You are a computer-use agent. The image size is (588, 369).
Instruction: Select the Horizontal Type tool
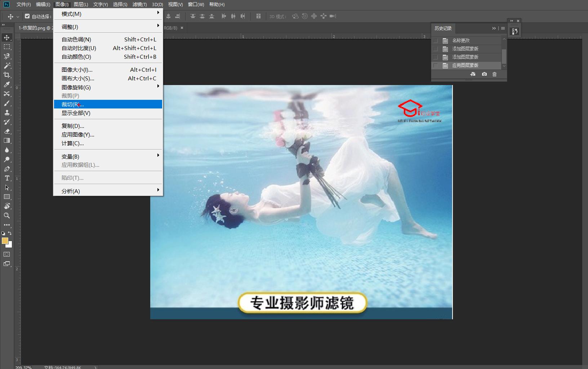tap(6, 178)
